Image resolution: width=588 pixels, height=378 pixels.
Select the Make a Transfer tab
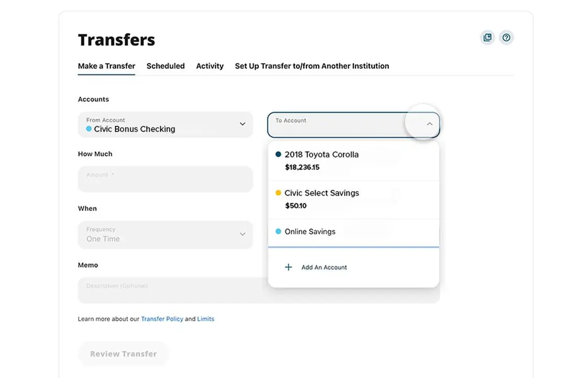(107, 66)
